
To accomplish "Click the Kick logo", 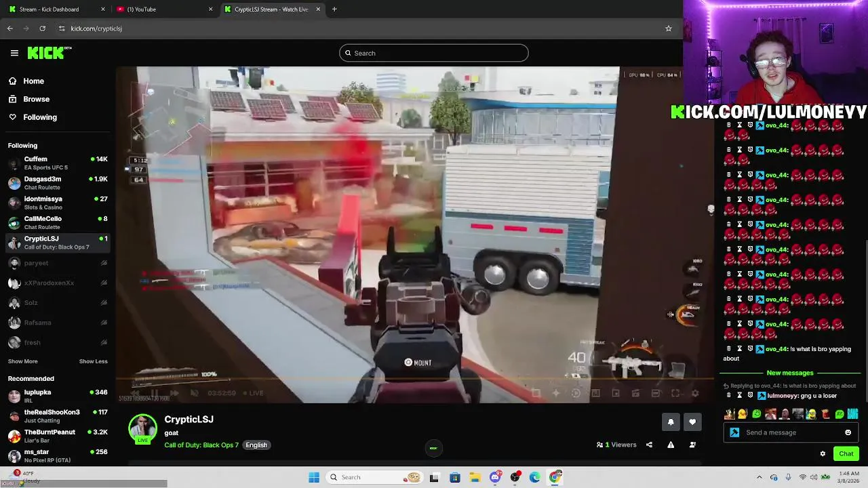I will [x=50, y=53].
